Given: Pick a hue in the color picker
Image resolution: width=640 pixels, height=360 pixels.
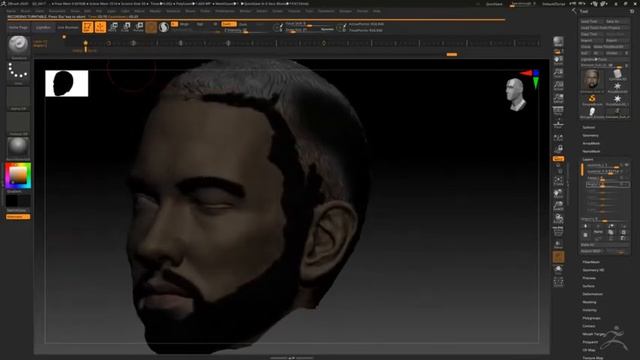Looking at the screenshot, I should 18,176.
